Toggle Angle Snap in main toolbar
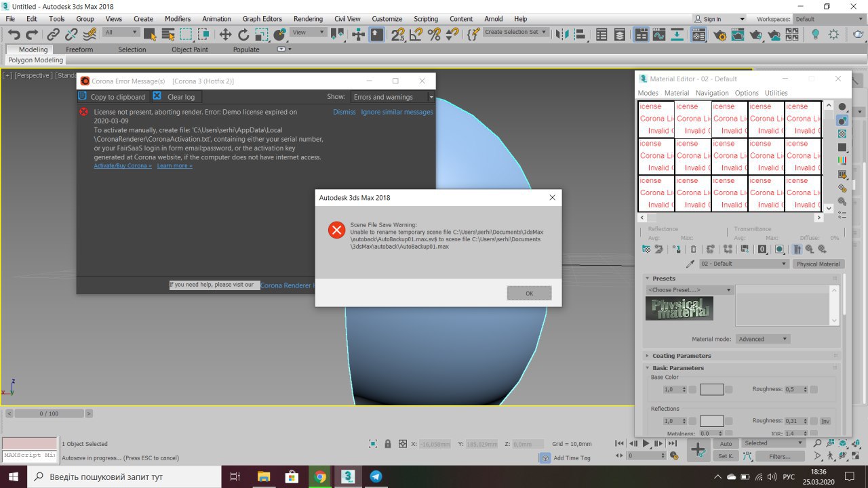 (x=416, y=34)
